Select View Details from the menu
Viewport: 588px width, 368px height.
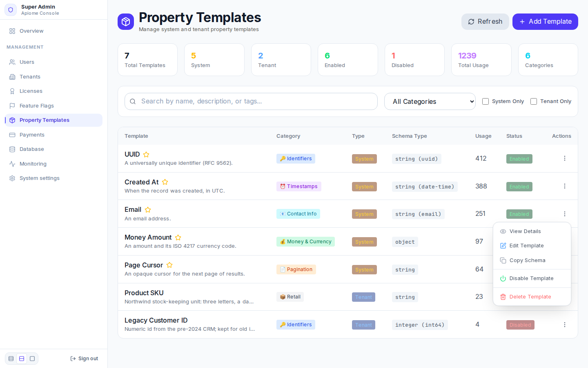pyautogui.click(x=532, y=231)
